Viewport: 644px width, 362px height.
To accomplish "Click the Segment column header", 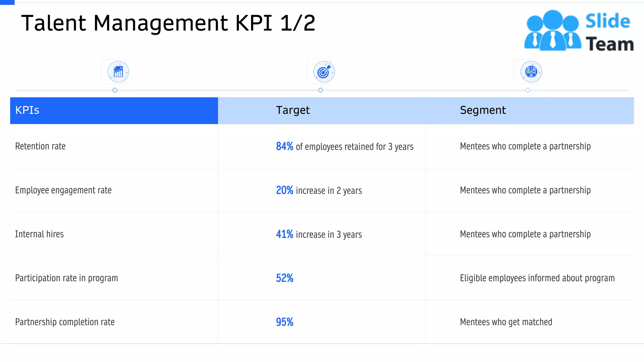I will pos(530,111).
